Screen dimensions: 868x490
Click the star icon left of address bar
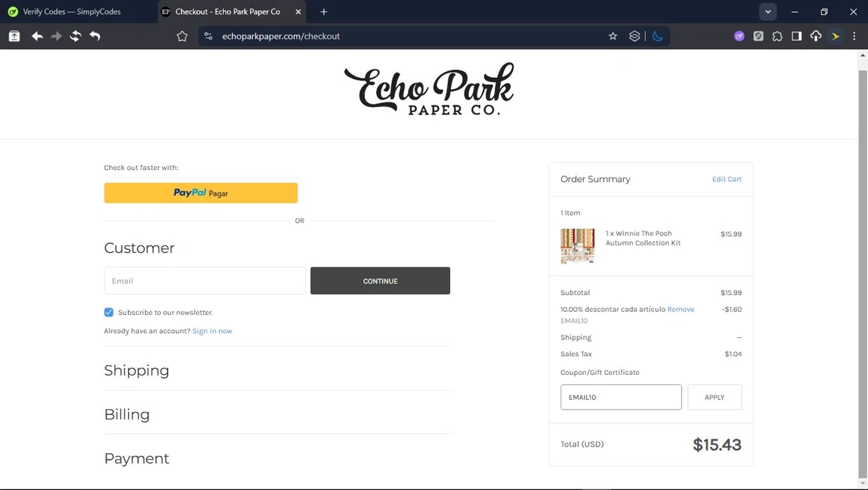182,36
